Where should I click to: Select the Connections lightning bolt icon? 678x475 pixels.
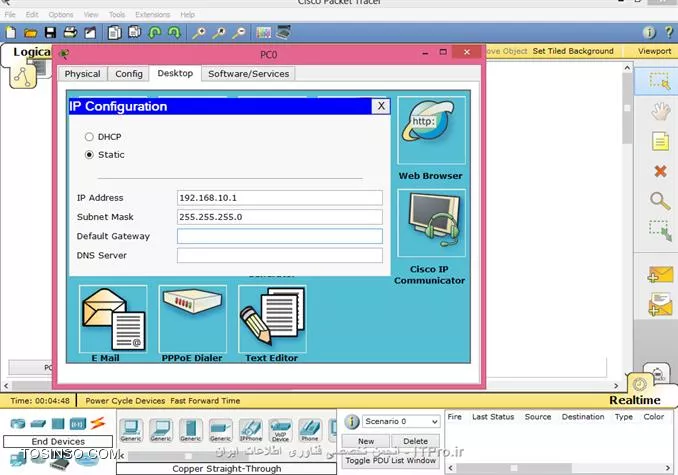[98, 423]
